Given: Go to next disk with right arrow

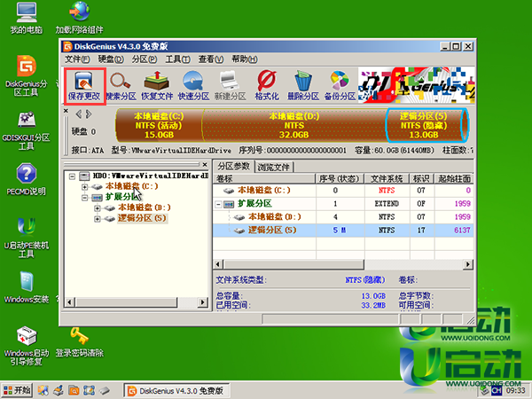Looking at the screenshot, I should point(89,114).
